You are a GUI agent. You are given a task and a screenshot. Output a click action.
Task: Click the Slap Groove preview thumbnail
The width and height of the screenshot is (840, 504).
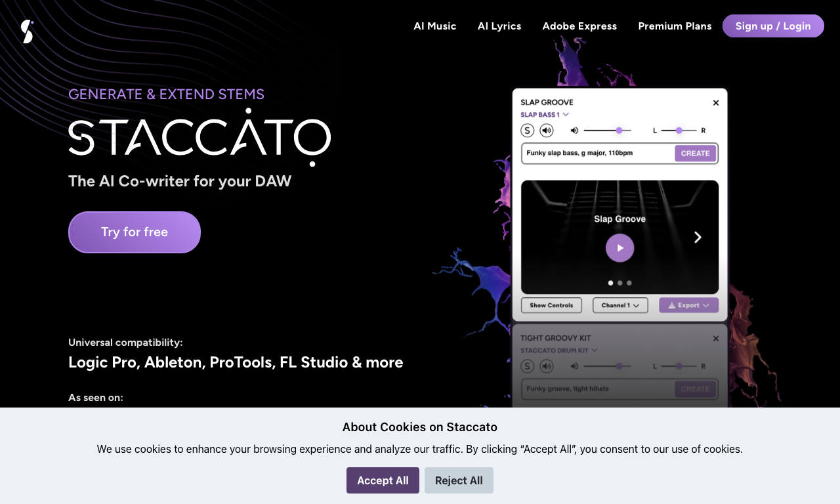[x=620, y=238]
